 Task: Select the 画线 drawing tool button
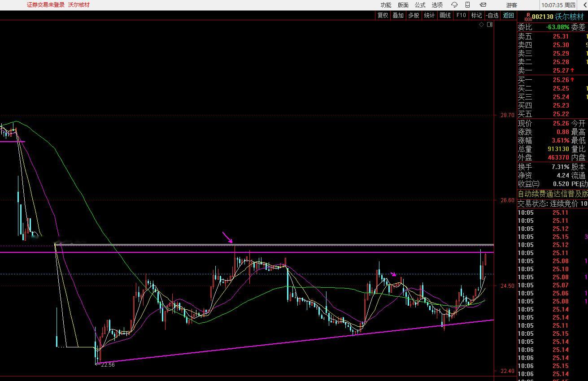coord(445,15)
